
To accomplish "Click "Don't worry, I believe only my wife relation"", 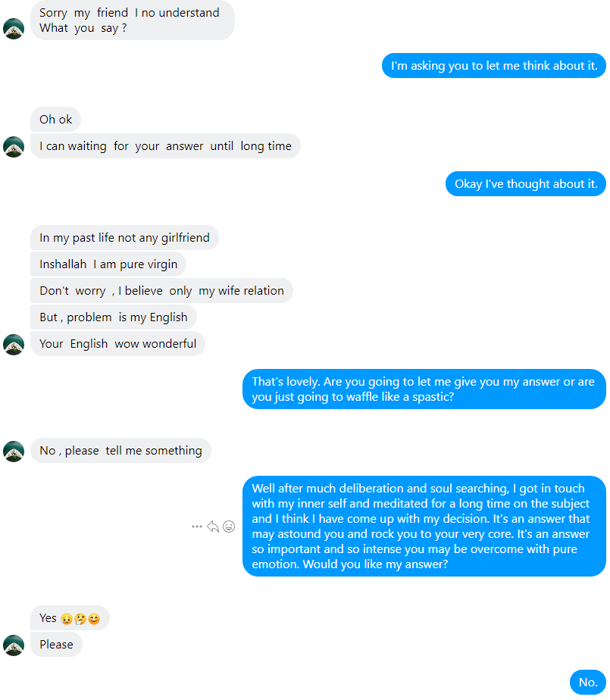I will 161,291.
